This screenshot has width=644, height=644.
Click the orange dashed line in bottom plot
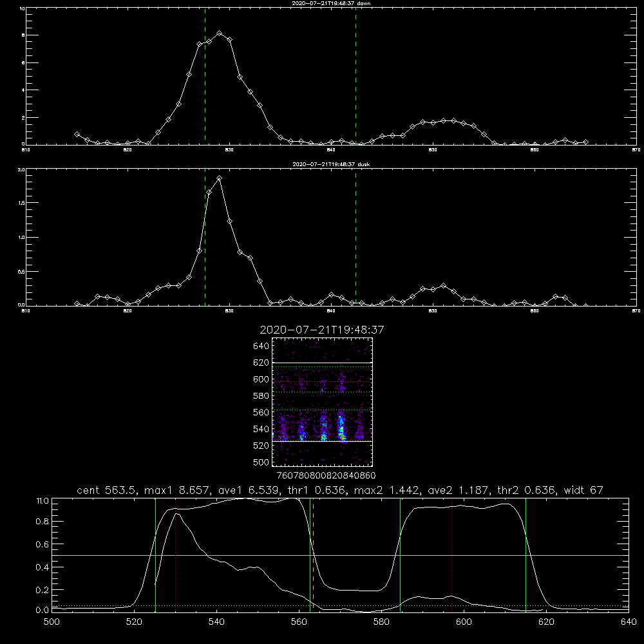(314, 555)
